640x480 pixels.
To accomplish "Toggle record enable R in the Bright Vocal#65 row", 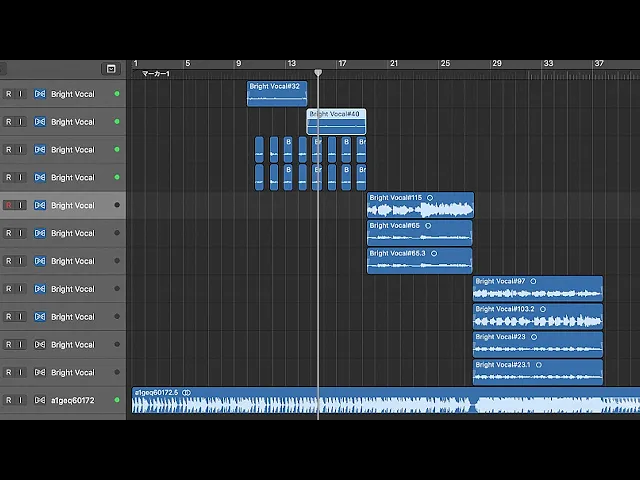I will [x=9, y=233].
